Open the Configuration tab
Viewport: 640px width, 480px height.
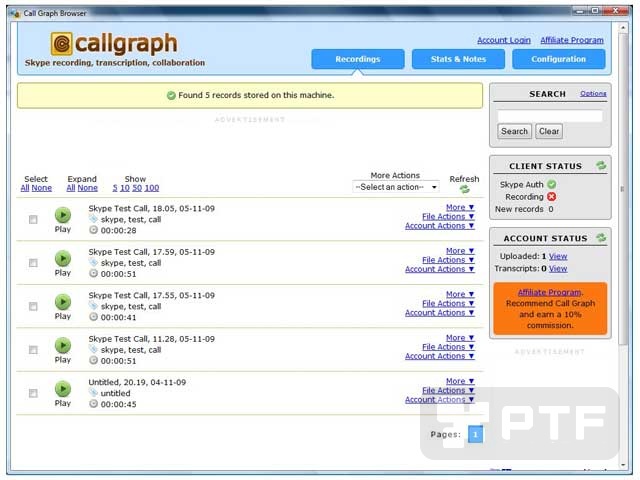click(559, 59)
